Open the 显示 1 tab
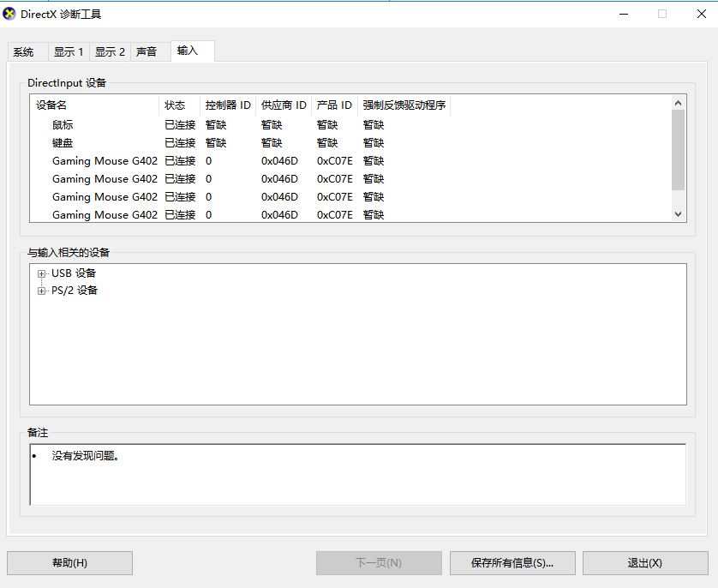 point(69,51)
